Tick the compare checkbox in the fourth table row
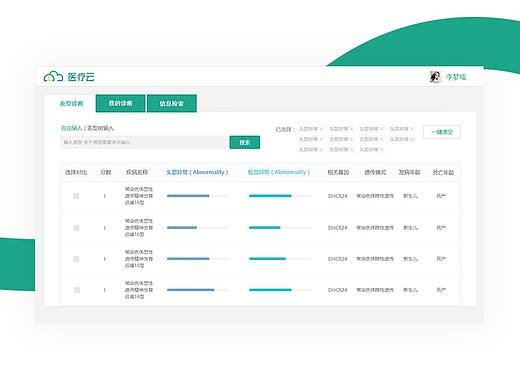The image size is (520, 390). click(76, 290)
